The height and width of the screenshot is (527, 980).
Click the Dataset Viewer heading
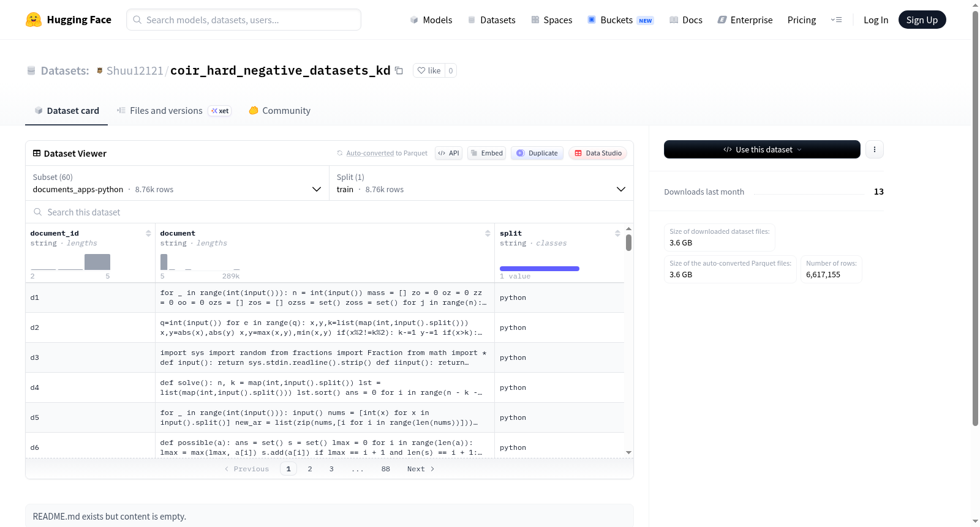[x=75, y=153]
